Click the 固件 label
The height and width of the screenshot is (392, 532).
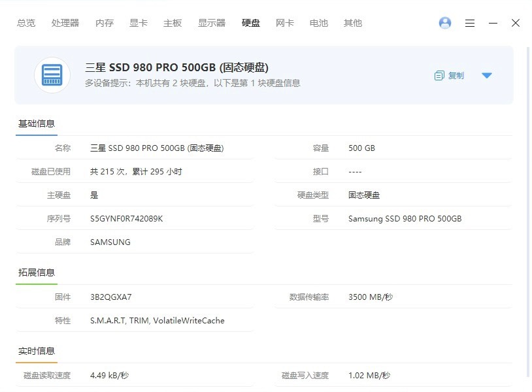pyautogui.click(x=63, y=297)
